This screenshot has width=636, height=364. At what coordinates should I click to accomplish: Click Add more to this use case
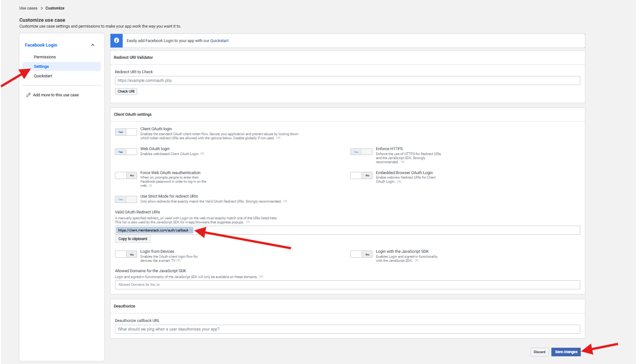56,95
